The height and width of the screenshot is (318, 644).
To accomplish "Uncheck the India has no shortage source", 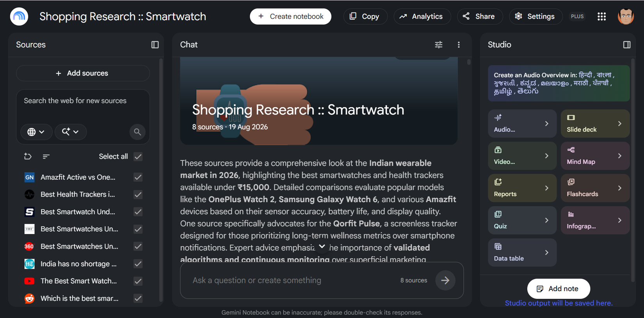I will [x=138, y=264].
